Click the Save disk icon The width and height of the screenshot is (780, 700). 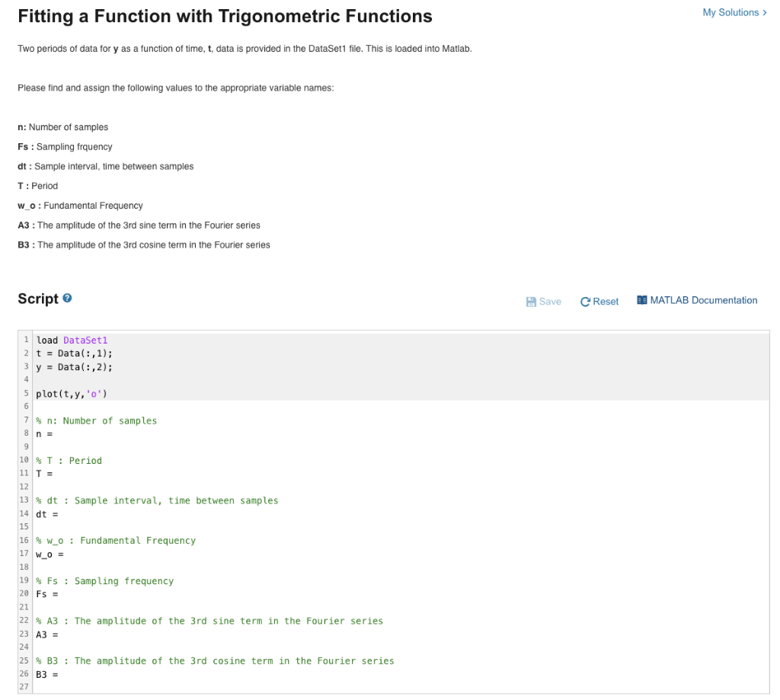click(530, 302)
